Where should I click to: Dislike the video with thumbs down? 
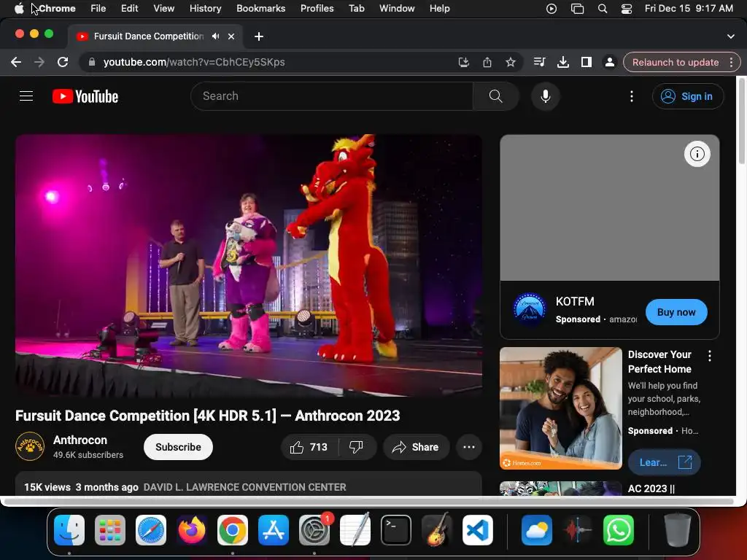[356, 447]
